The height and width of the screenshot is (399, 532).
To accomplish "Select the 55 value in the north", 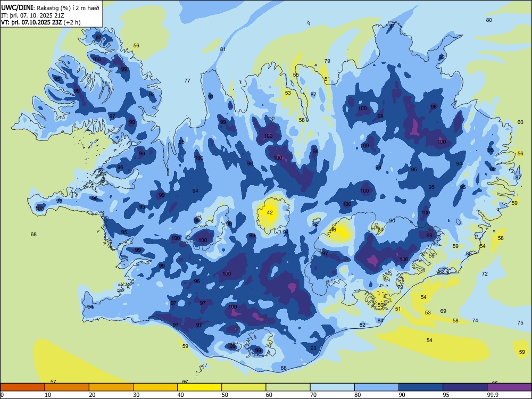I will tap(296, 75).
